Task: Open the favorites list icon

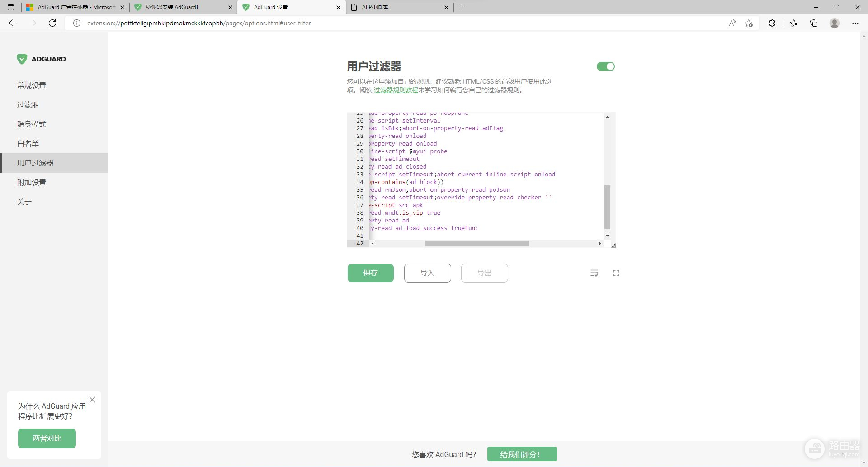Action: coord(794,23)
